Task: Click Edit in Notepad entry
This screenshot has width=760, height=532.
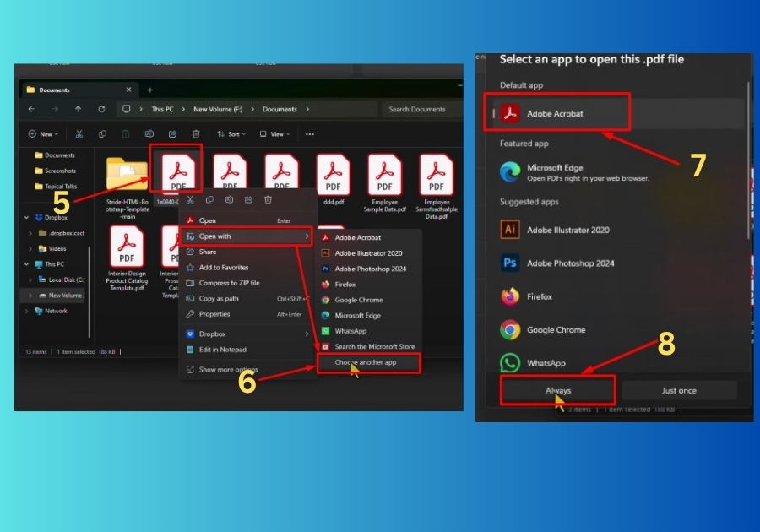Action: click(x=247, y=350)
